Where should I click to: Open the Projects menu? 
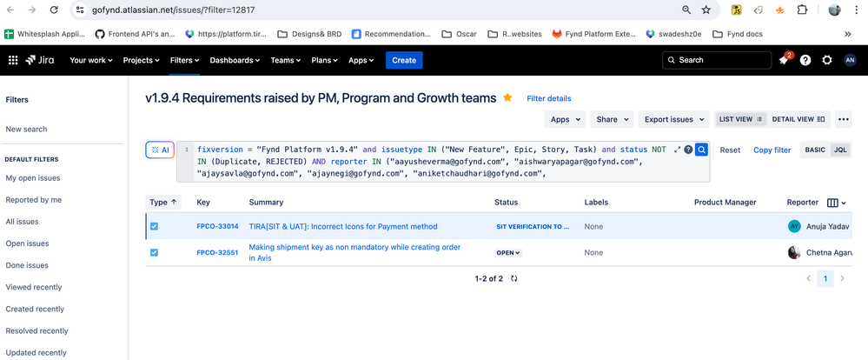(x=141, y=60)
